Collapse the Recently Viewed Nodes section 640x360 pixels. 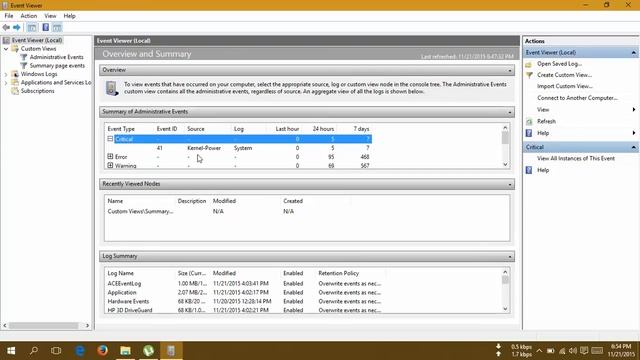pyautogui.click(x=510, y=184)
